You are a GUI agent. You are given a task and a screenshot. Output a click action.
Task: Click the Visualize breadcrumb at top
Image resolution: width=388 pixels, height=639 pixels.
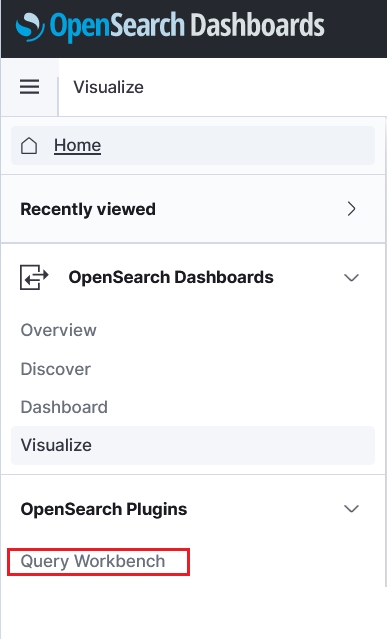tap(108, 87)
